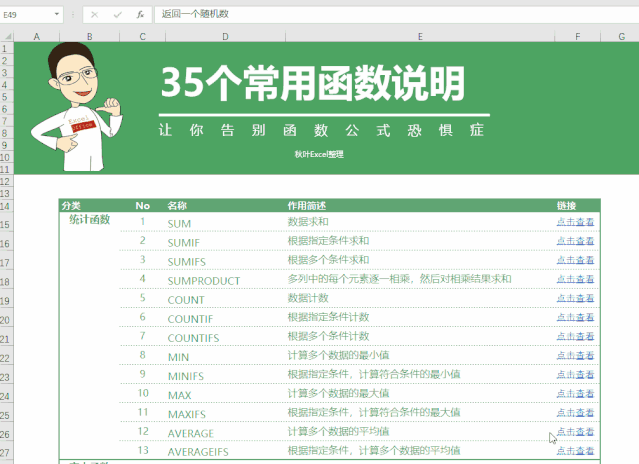Click the 分类 table header
Image resolution: width=639 pixels, height=464 pixels.
click(x=71, y=206)
